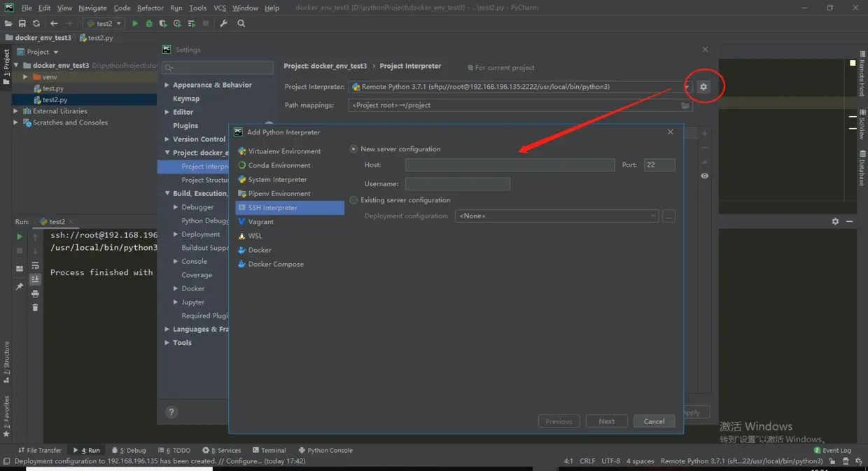This screenshot has width=868, height=471.
Task: Expand the venv folder in project tree
Action: coord(25,77)
